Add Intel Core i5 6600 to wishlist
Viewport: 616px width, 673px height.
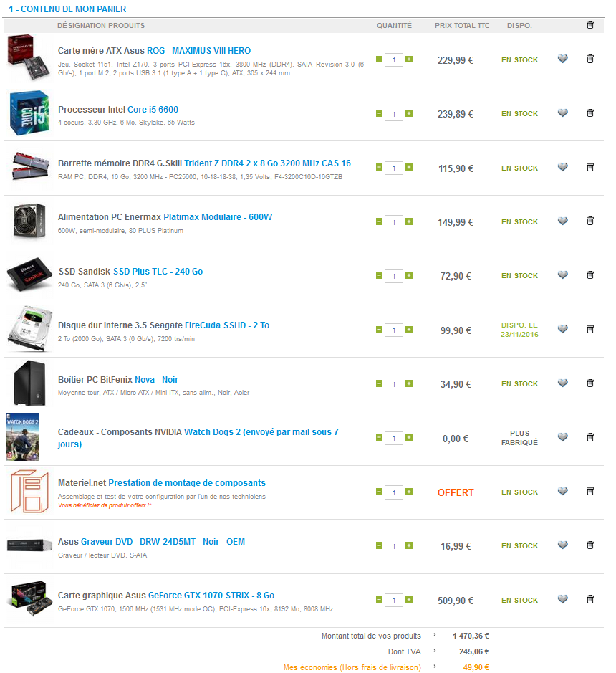[562, 113]
